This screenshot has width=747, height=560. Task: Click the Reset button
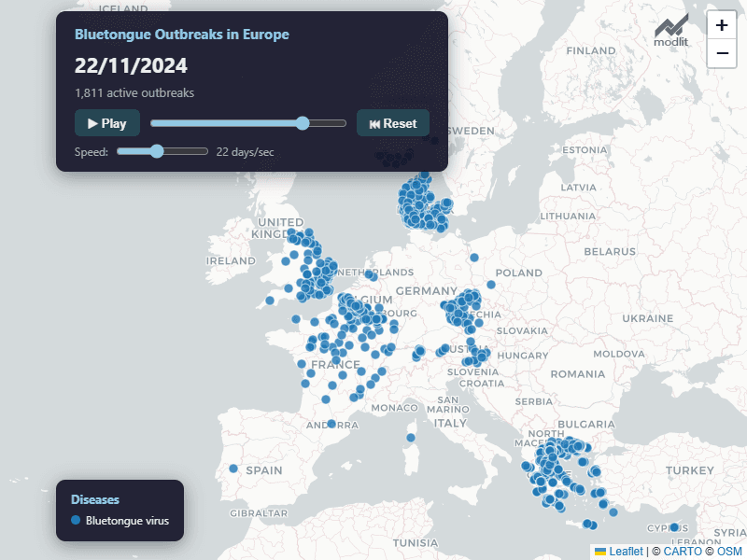pyautogui.click(x=393, y=123)
